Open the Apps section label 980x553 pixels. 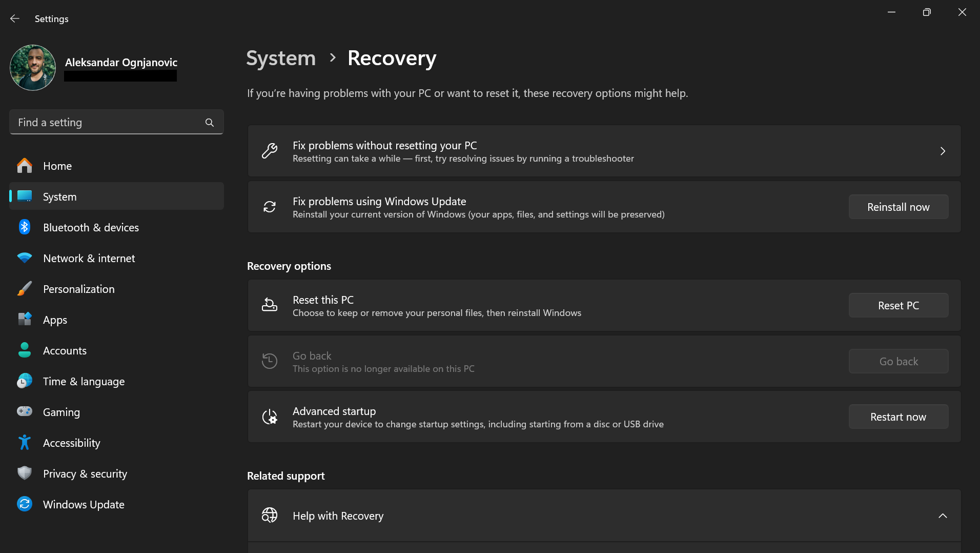tap(55, 320)
